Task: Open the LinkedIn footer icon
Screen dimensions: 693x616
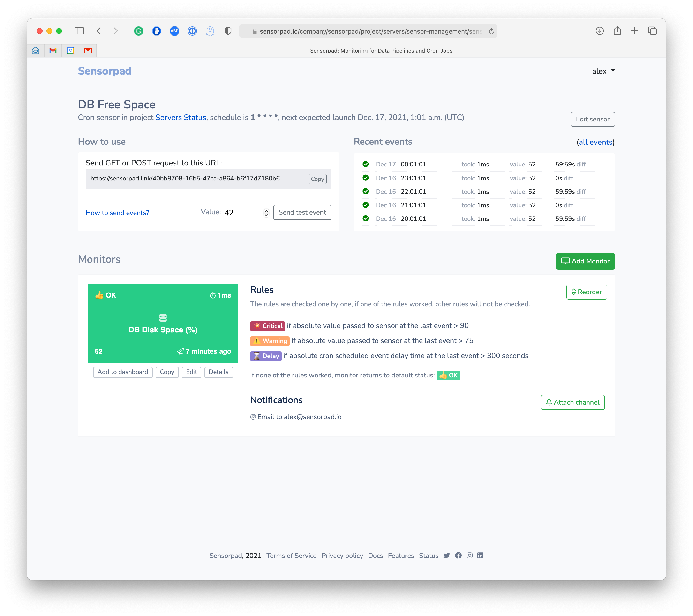Action: (x=480, y=555)
